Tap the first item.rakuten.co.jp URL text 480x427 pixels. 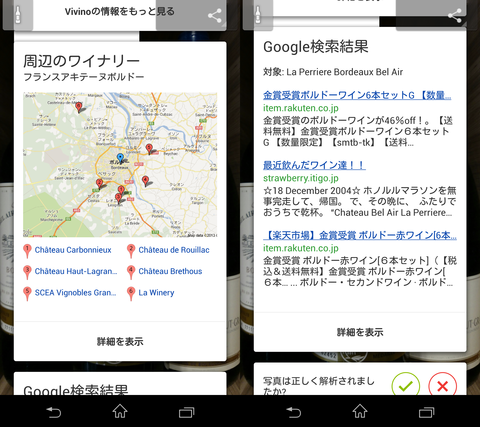301,108
